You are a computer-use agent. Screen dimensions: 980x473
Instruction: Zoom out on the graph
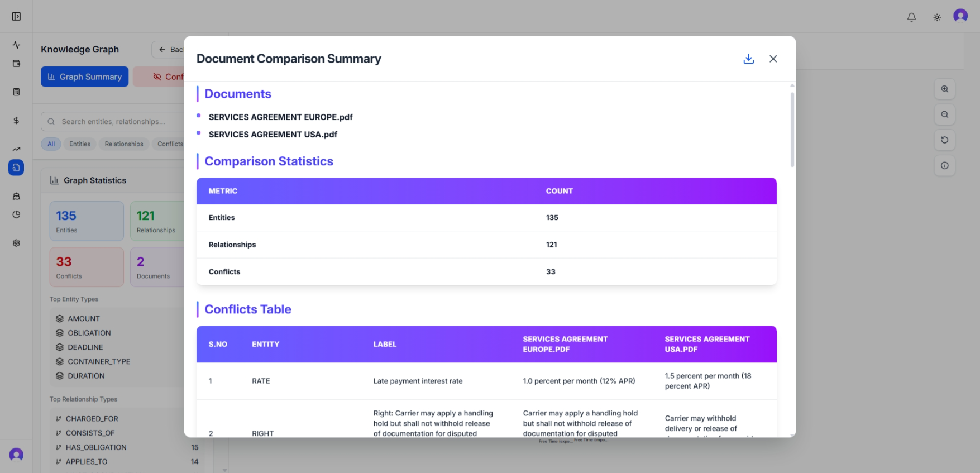pos(945,114)
